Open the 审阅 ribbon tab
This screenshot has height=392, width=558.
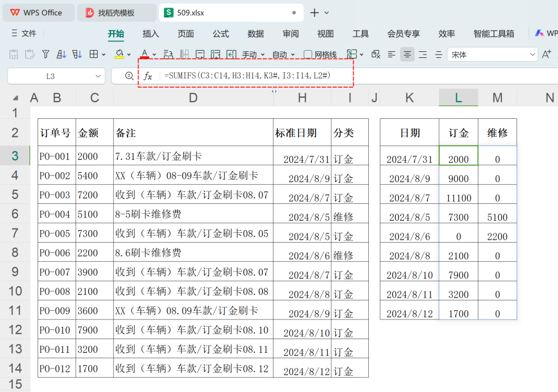290,34
